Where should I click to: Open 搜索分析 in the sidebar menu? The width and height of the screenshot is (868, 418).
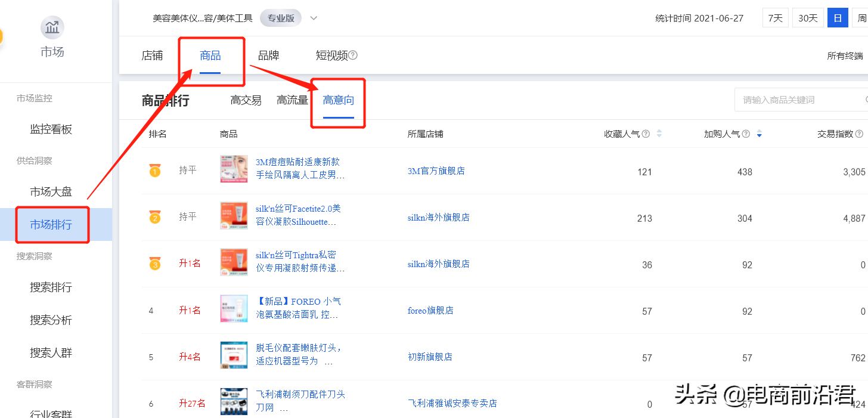click(52, 320)
